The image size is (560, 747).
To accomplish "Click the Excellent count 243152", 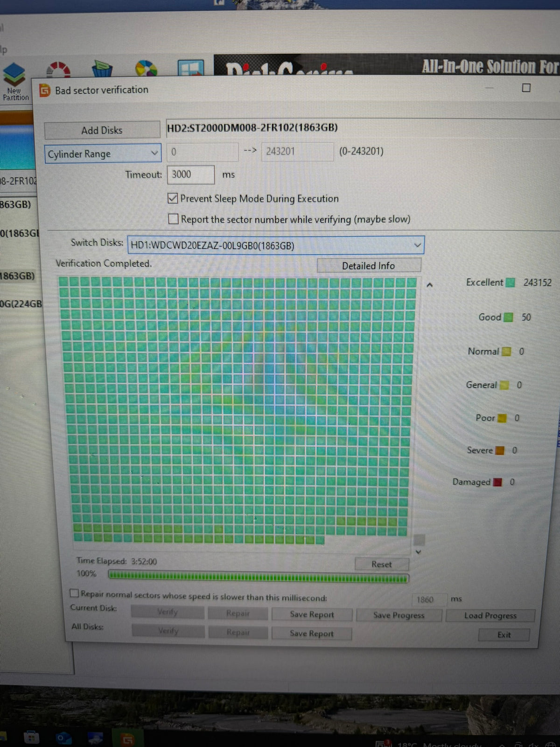I will click(537, 283).
